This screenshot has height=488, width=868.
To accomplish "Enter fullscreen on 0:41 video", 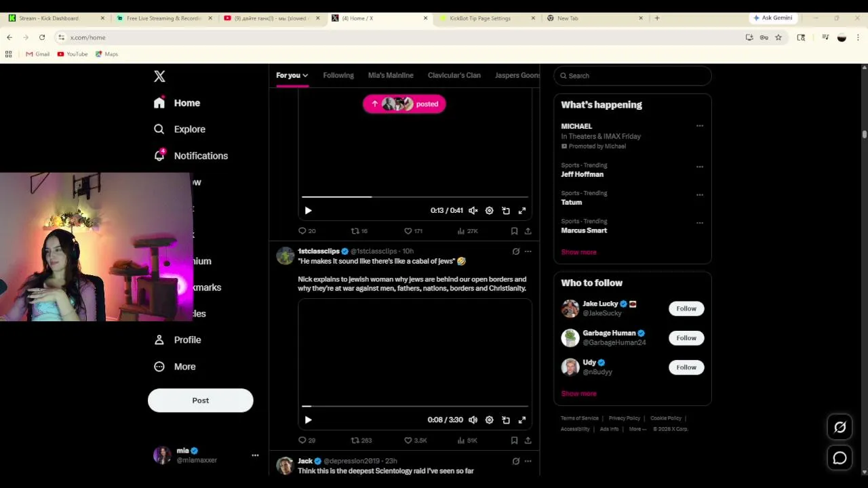I will (522, 211).
